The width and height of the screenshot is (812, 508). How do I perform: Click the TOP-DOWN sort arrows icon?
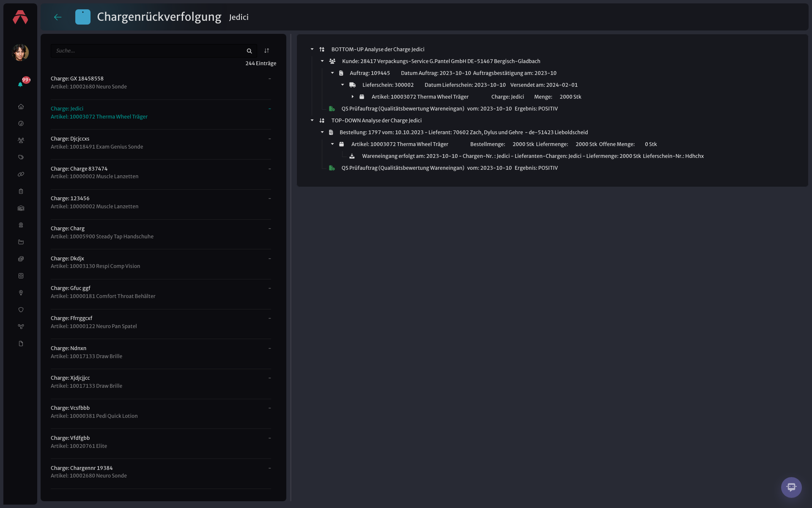click(x=322, y=121)
